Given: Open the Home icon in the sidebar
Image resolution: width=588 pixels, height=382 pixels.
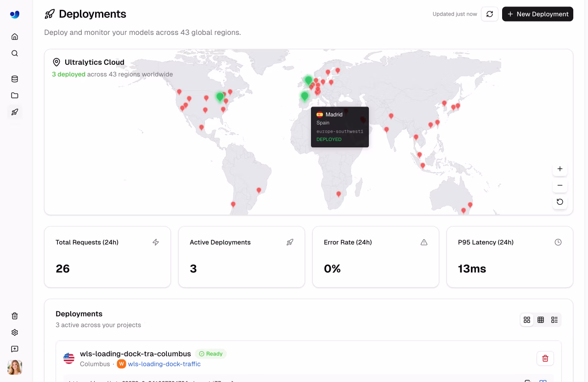Looking at the screenshot, I should pyautogui.click(x=14, y=36).
